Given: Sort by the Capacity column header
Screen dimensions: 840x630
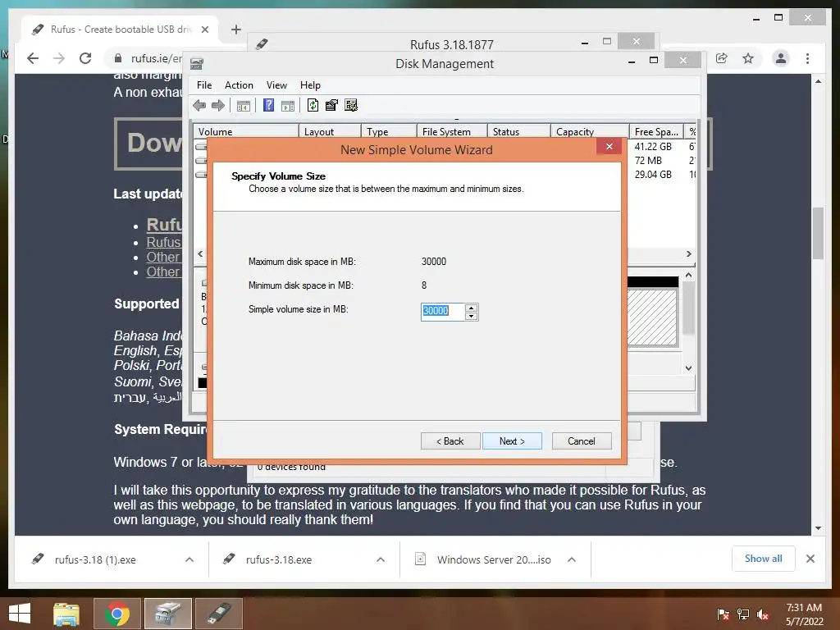Looking at the screenshot, I should tap(590, 131).
